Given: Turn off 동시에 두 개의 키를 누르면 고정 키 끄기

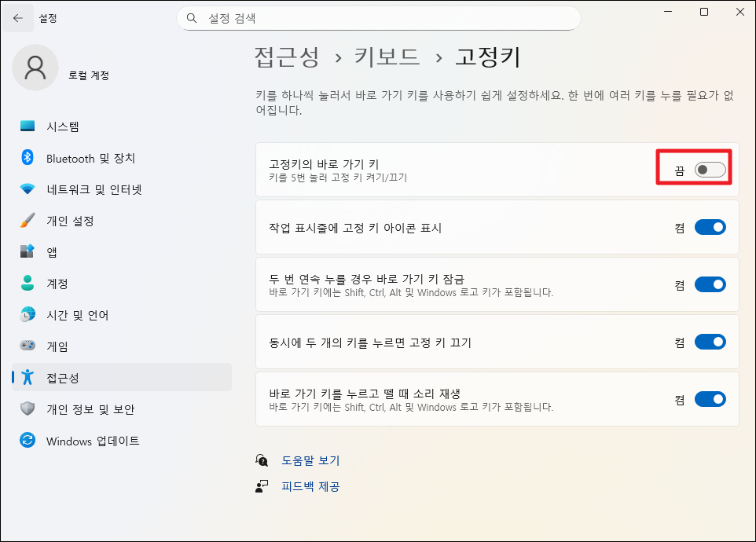Looking at the screenshot, I should click(710, 342).
